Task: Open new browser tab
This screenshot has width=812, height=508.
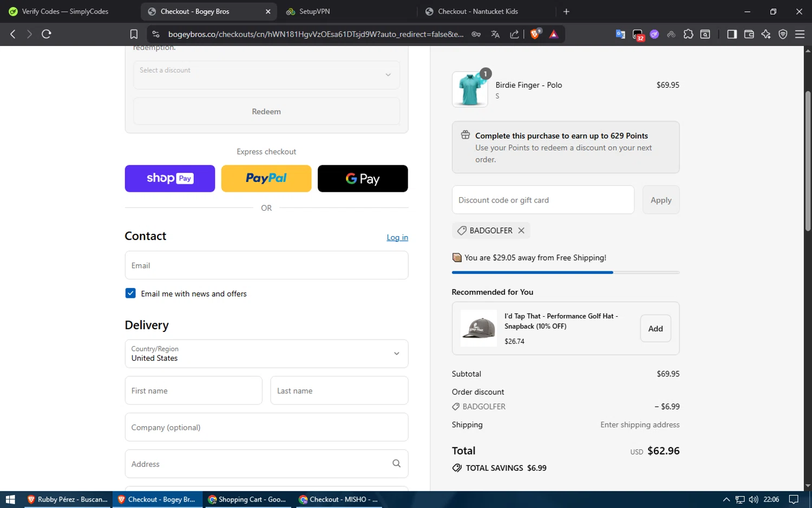Action: pos(566,11)
